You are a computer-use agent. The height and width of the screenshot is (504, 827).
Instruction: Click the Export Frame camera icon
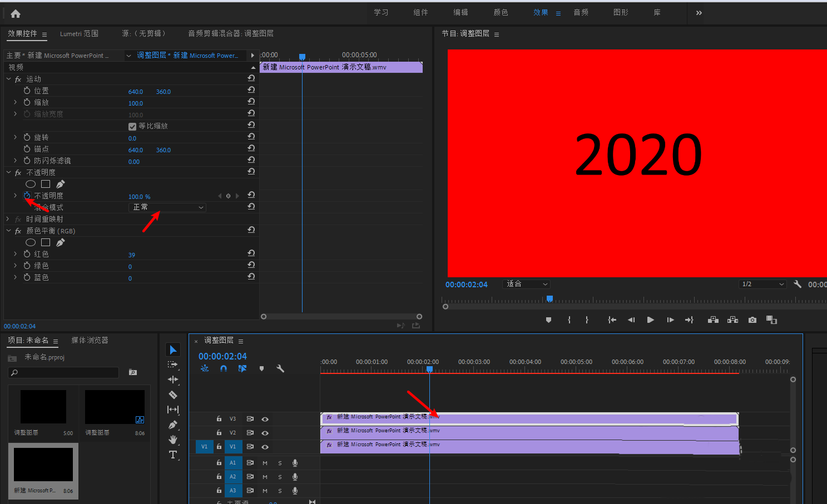click(752, 320)
